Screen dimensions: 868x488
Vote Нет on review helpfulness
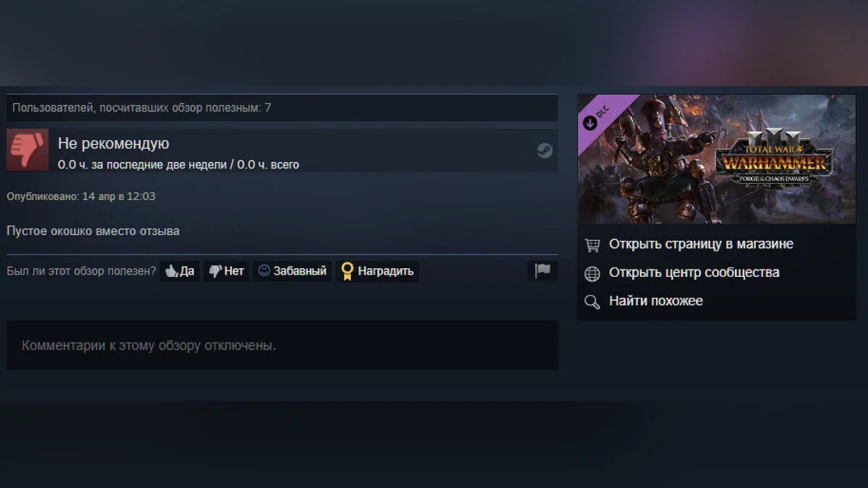pos(226,271)
